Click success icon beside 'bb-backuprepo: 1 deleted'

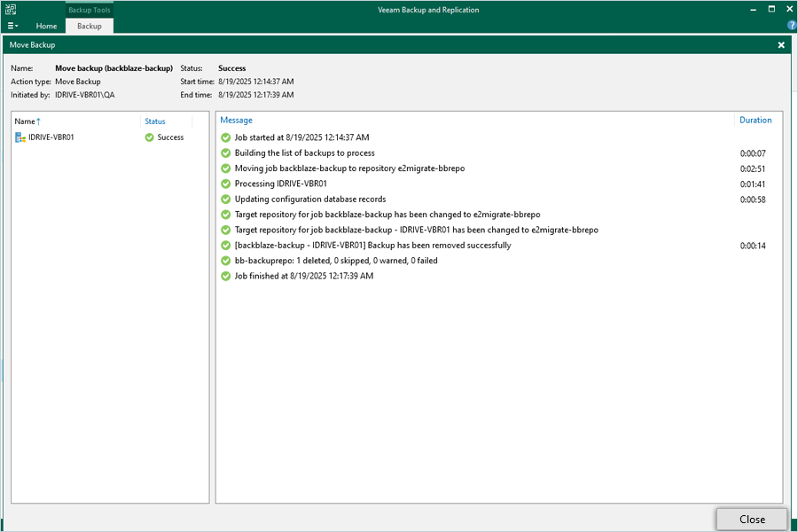click(226, 261)
